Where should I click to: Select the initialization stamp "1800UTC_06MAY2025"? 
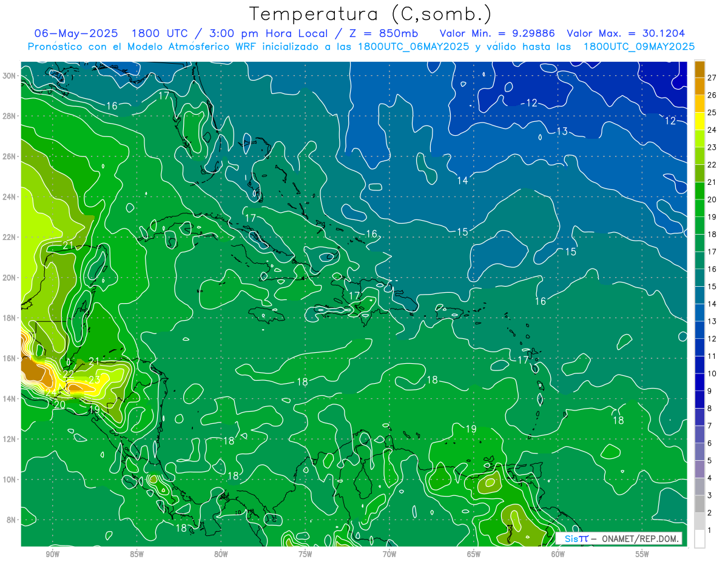point(413,46)
